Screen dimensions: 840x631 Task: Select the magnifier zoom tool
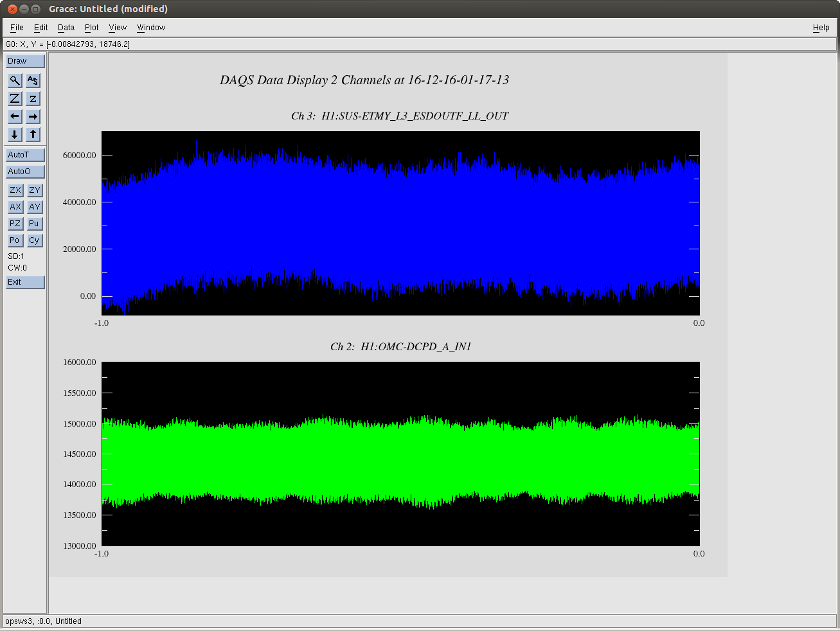coord(15,80)
